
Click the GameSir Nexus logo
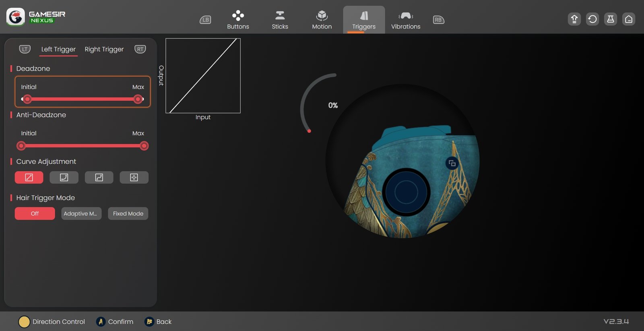(x=36, y=17)
